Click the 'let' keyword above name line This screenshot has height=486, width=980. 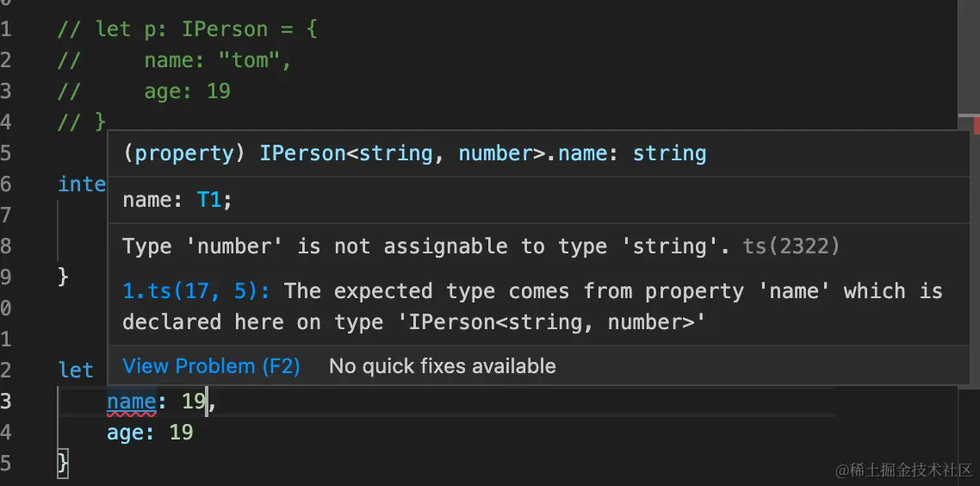(x=76, y=371)
